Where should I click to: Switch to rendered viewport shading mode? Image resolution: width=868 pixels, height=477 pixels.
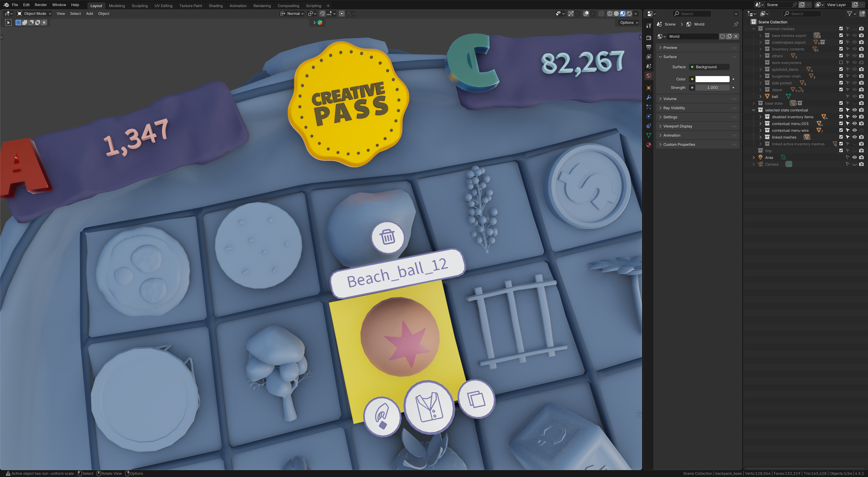click(x=629, y=14)
